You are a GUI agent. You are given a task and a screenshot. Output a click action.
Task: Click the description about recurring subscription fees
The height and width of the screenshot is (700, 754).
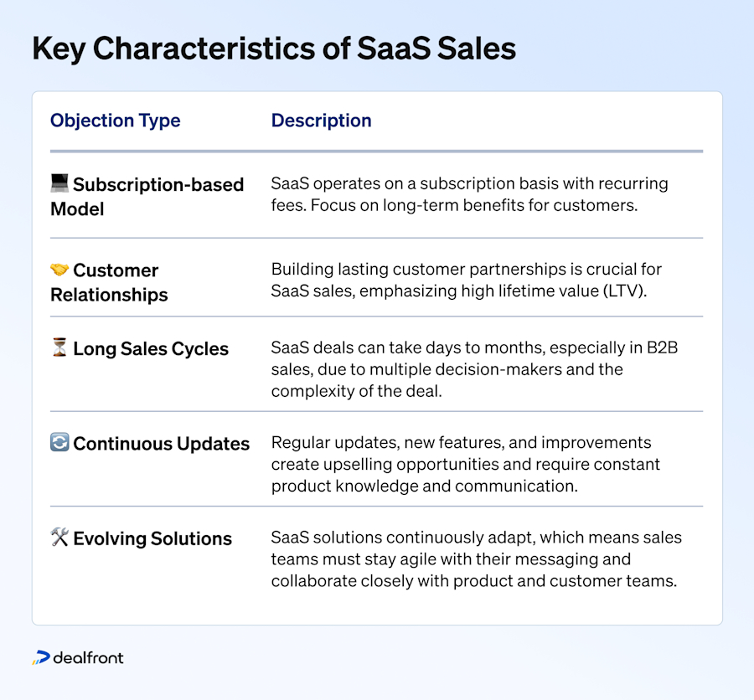(x=469, y=194)
